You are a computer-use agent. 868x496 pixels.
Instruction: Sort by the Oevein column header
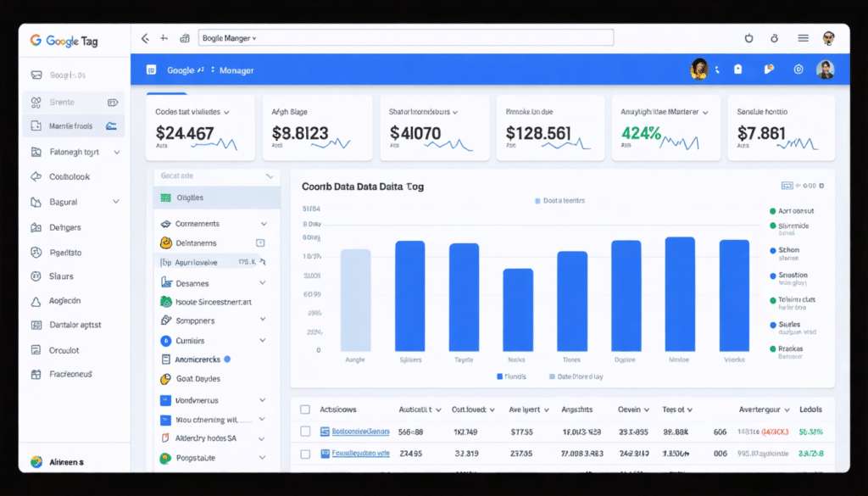point(633,410)
